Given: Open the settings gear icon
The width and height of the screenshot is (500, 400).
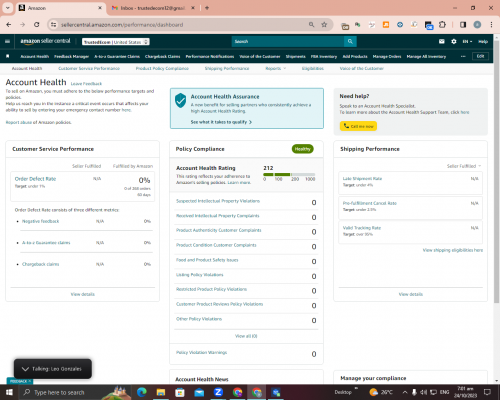Looking at the screenshot, I should point(453,41).
